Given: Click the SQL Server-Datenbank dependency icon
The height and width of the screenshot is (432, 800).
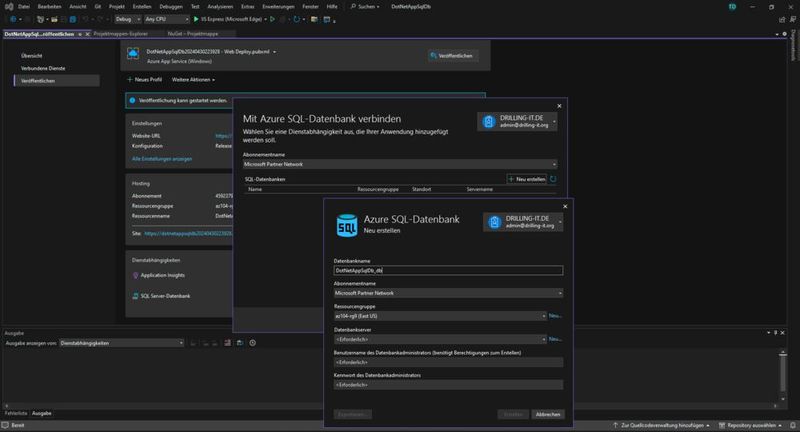Looking at the screenshot, I should tap(137, 296).
